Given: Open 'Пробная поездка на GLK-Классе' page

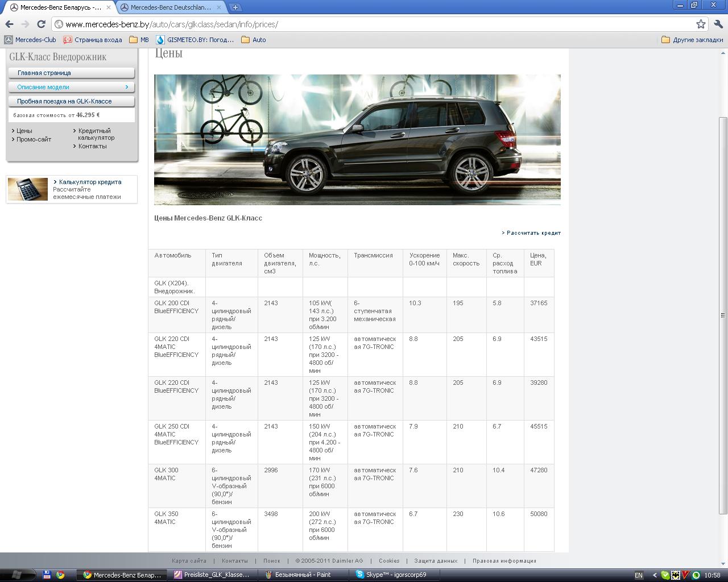Looking at the screenshot, I should [x=72, y=101].
